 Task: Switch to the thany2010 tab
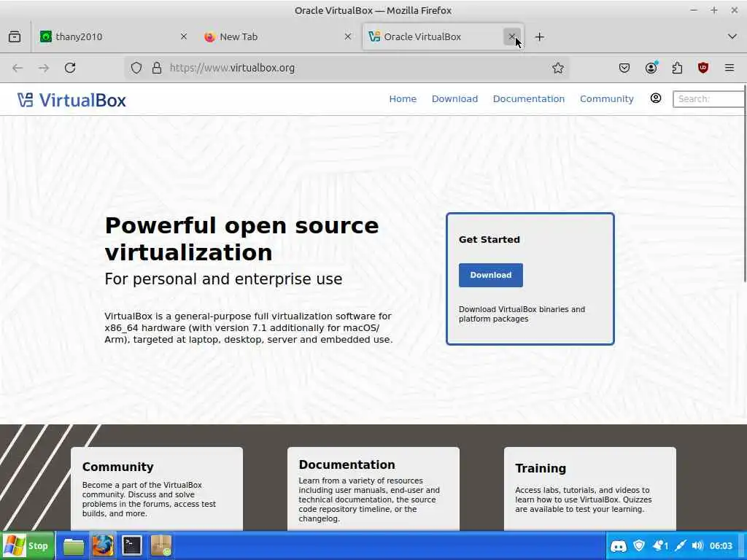[x=113, y=36]
